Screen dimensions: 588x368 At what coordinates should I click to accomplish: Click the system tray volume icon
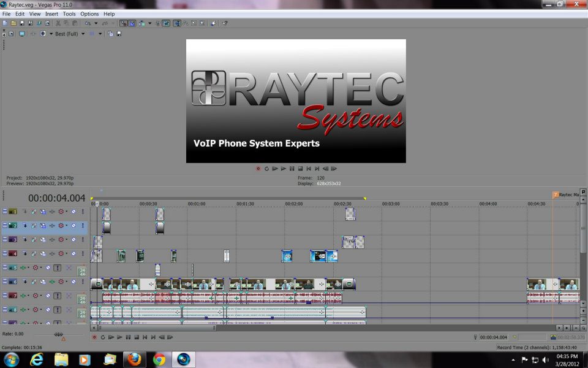point(545,360)
